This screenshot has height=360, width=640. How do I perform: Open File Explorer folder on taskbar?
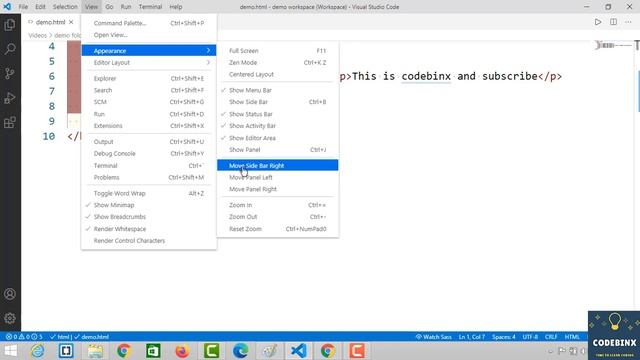pyautogui.click(x=95, y=351)
